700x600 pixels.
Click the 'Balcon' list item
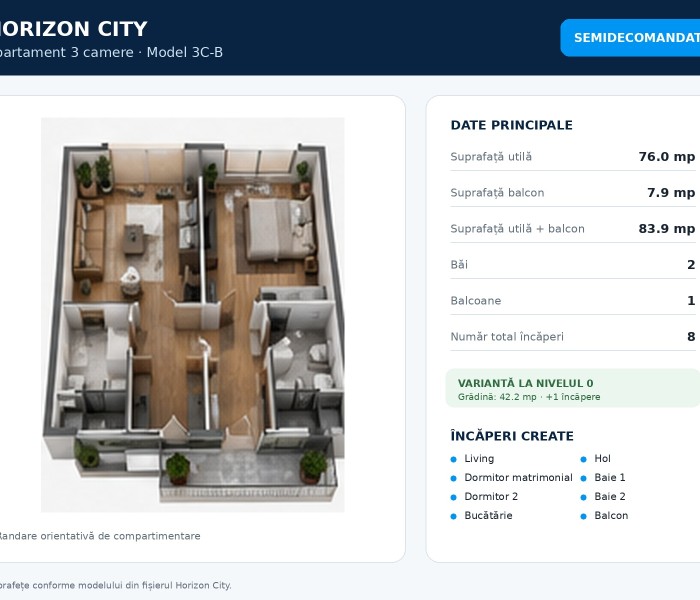(x=611, y=516)
